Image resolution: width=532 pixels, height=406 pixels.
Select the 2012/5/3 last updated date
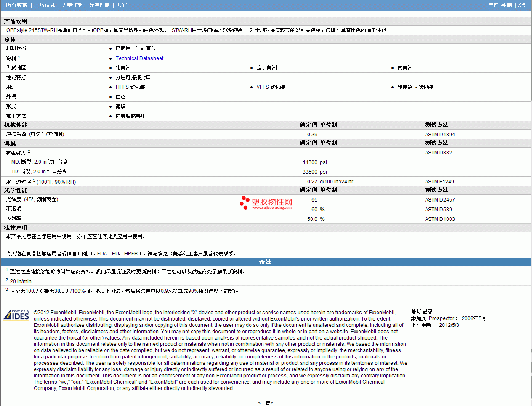pos(449,325)
